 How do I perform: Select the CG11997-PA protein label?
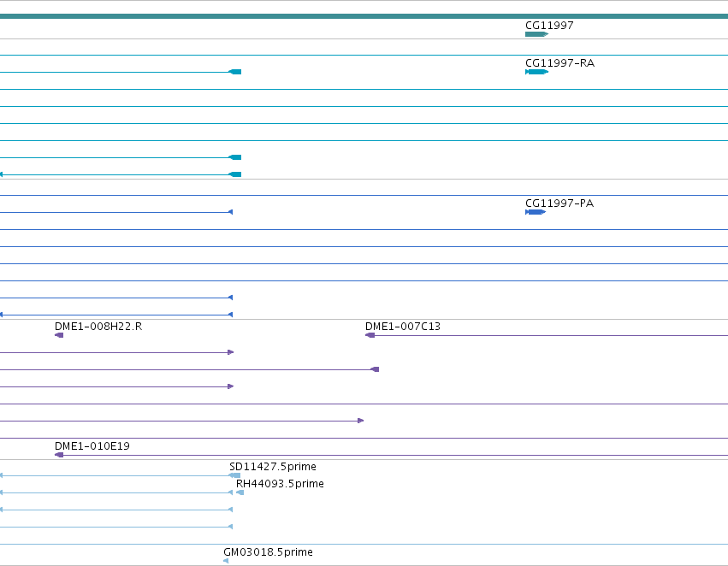(x=559, y=203)
